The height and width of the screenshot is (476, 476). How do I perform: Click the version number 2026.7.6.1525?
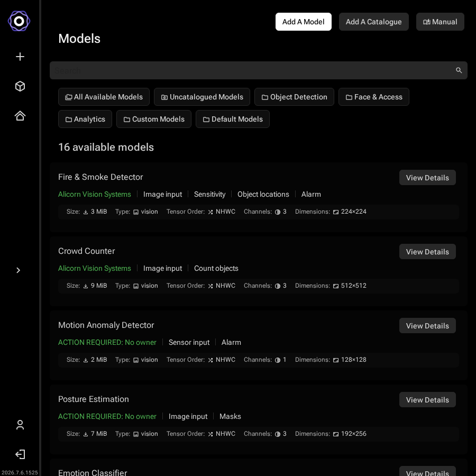click(20, 473)
